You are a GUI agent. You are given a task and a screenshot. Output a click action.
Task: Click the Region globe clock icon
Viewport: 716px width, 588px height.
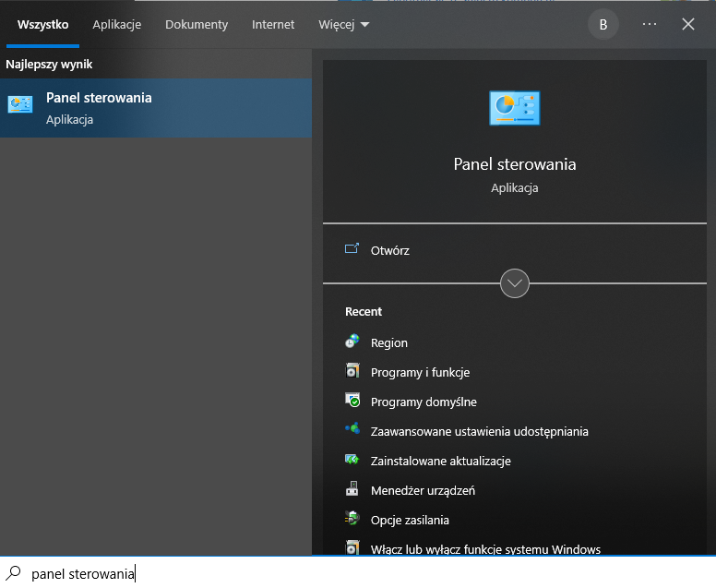click(x=352, y=342)
